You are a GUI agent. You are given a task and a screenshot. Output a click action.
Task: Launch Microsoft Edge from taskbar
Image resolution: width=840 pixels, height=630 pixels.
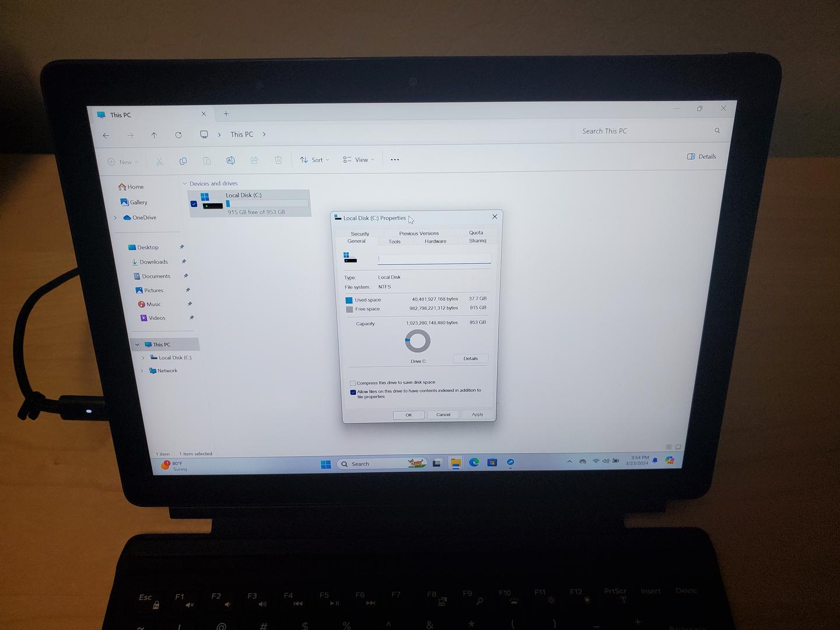click(474, 462)
